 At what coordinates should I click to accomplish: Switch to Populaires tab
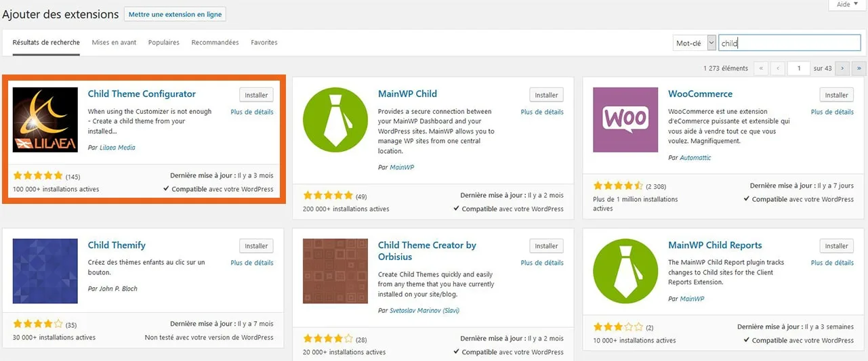click(x=164, y=43)
